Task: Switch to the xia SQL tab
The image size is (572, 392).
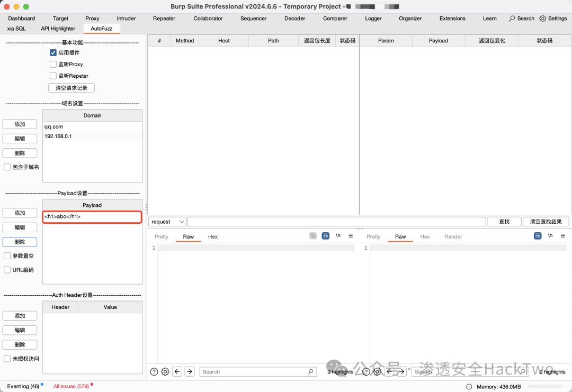Action: click(x=16, y=29)
